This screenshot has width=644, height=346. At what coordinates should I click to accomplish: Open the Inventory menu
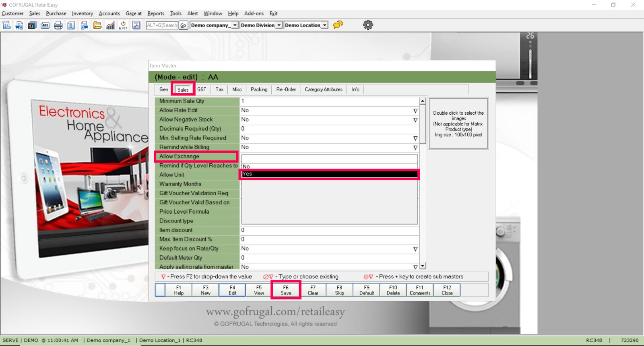(83, 14)
